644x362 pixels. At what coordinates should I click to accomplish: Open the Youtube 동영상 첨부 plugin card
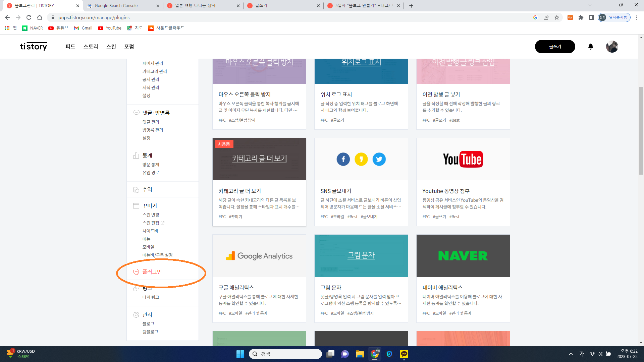tap(463, 182)
